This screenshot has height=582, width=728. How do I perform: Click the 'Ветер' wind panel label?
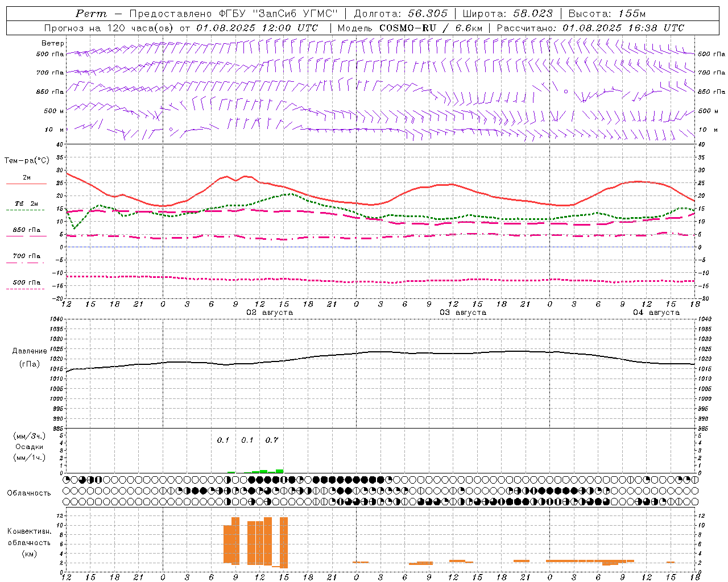pos(52,43)
